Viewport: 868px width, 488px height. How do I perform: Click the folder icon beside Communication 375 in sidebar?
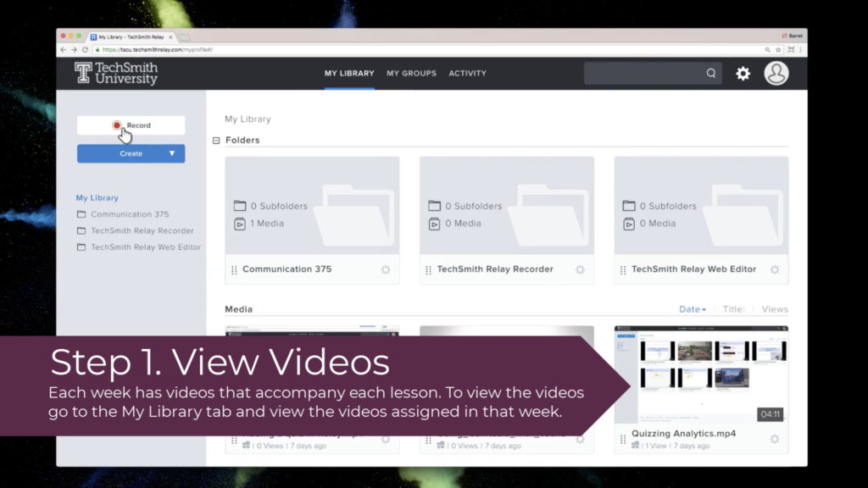click(x=81, y=214)
